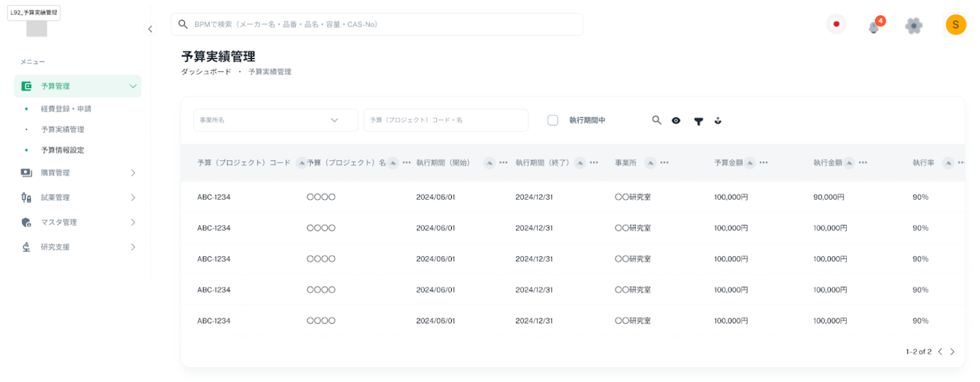Image resolution: width=980 pixels, height=382 pixels.
Task: Toggle the eye visibility icon
Action: 676,121
